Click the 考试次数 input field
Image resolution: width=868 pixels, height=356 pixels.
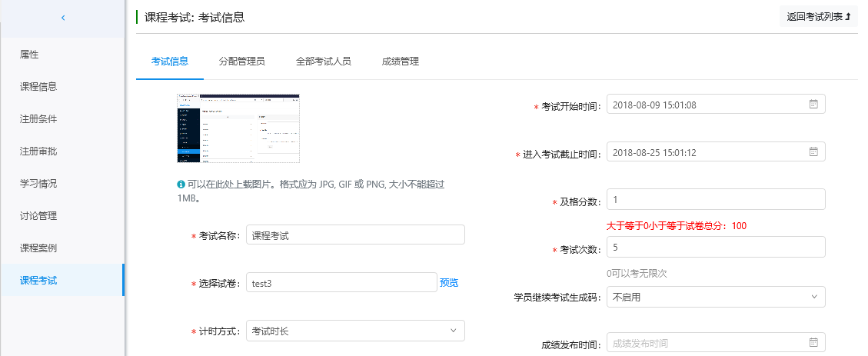[716, 247]
